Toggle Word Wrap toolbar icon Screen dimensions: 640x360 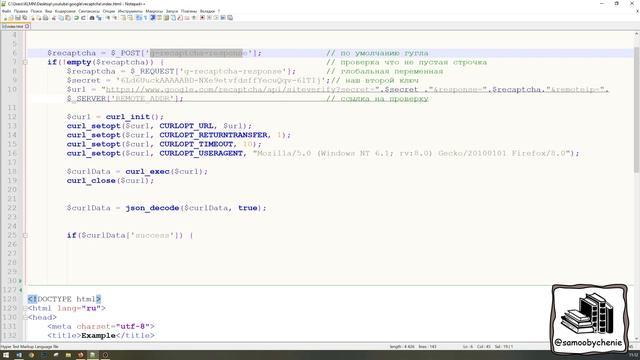tap(139, 18)
